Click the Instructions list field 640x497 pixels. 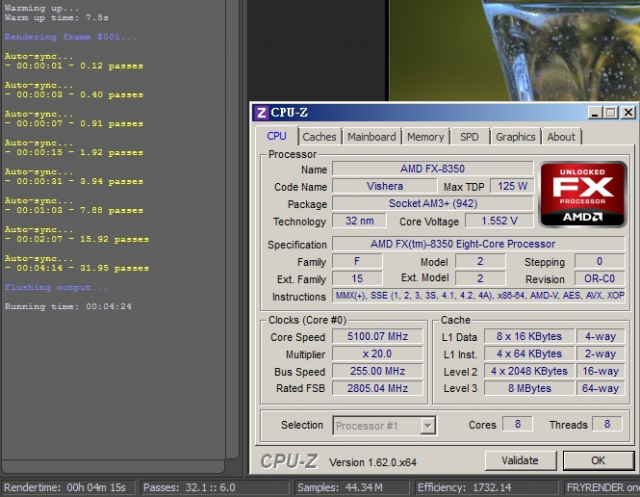pyautogui.click(x=478, y=295)
